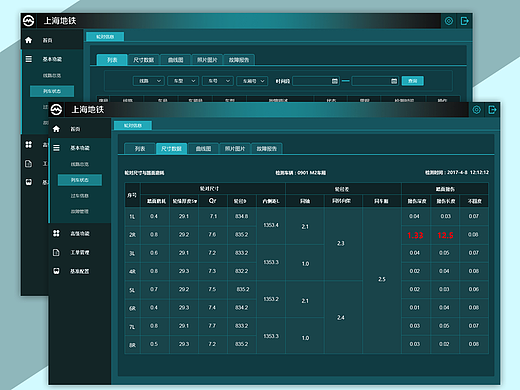
Task: Open 过车信息 in front window sidebar
Action: (79, 196)
